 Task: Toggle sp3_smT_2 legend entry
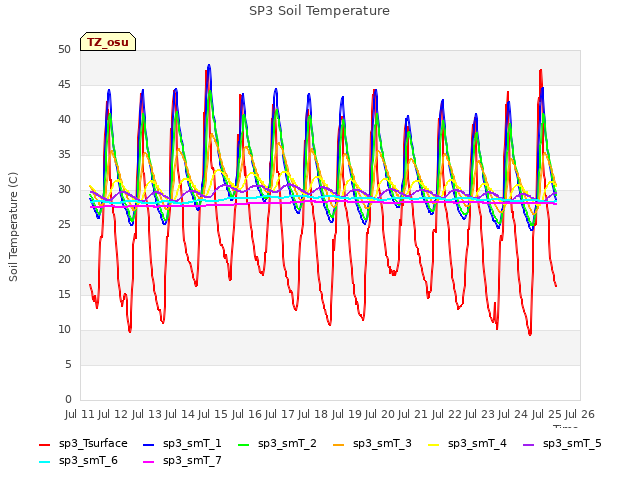[277, 444]
